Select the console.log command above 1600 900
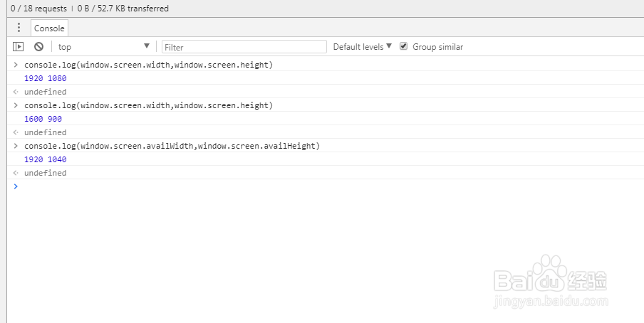The width and height of the screenshot is (644, 323). click(x=148, y=105)
